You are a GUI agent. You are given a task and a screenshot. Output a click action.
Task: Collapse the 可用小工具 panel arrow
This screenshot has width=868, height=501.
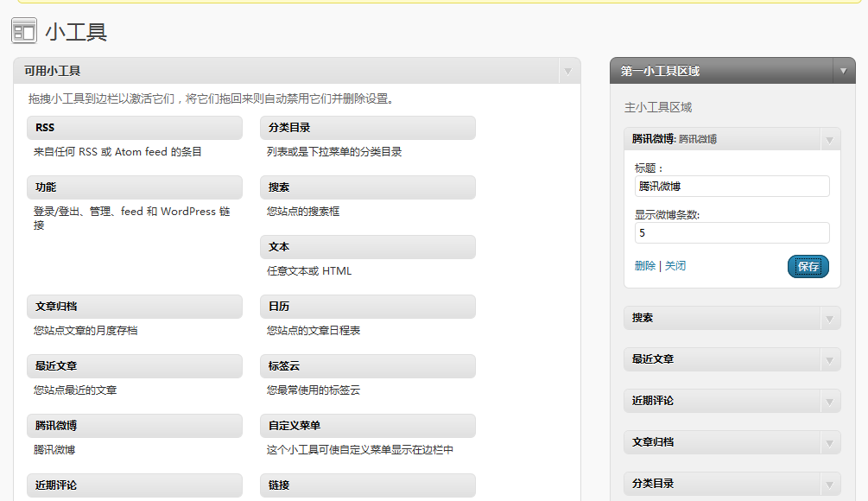(x=567, y=72)
